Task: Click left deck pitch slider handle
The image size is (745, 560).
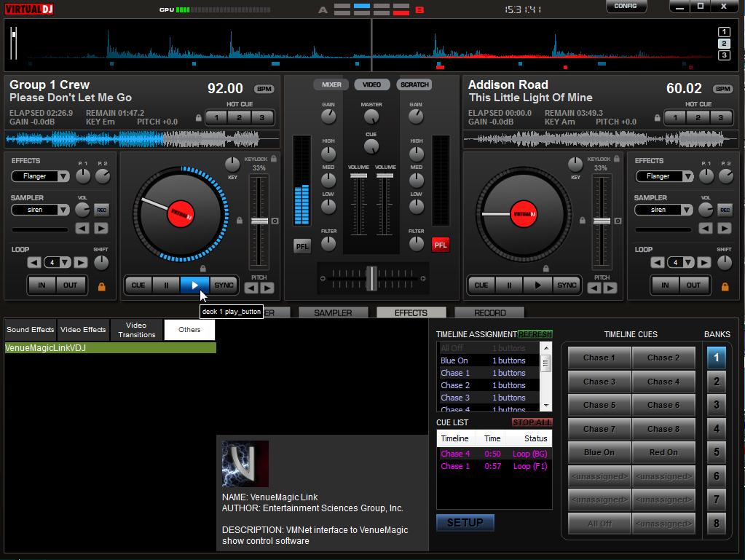Action: coord(259,221)
